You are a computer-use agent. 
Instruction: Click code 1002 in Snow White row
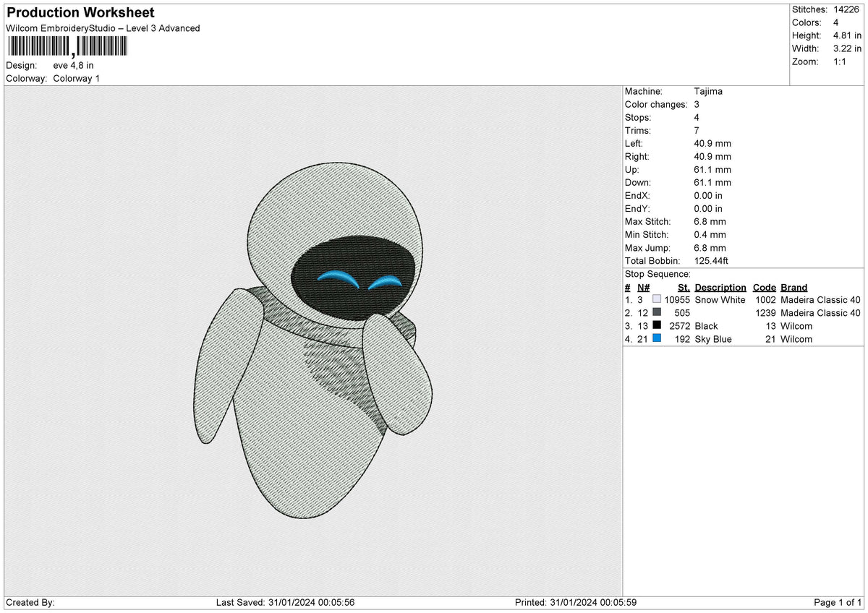click(765, 299)
